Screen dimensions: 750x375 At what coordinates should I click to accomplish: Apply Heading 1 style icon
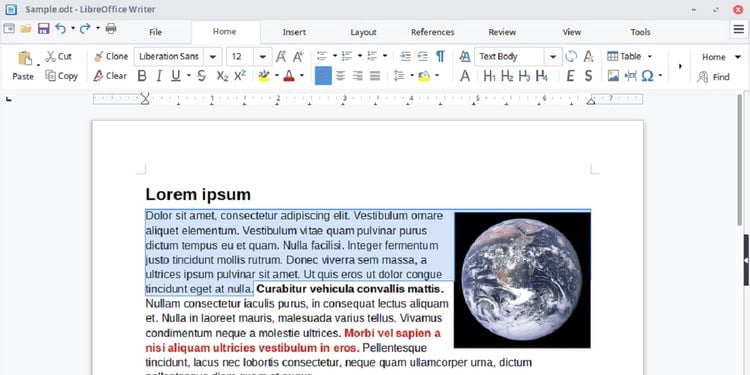489,76
